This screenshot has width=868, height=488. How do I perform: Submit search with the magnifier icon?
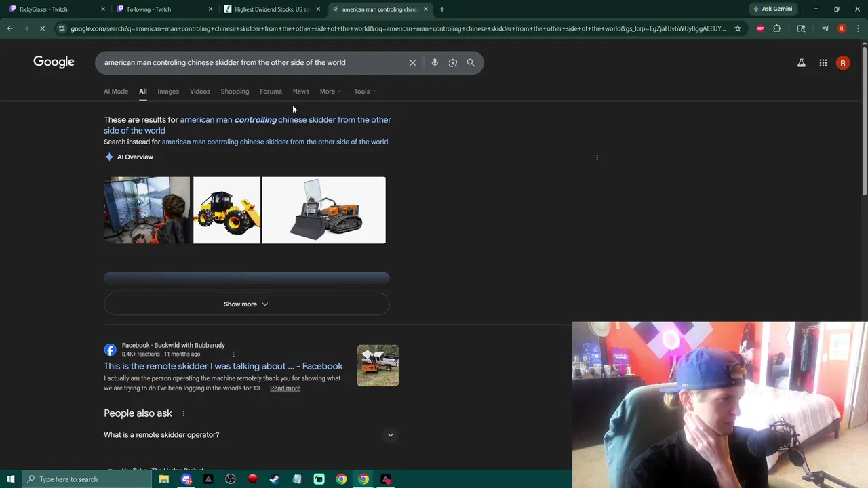(471, 62)
